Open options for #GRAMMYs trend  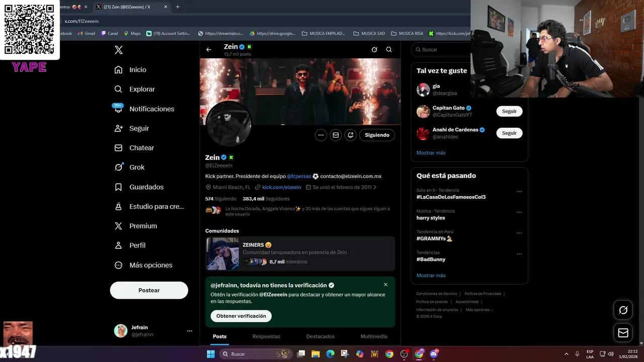(x=519, y=233)
